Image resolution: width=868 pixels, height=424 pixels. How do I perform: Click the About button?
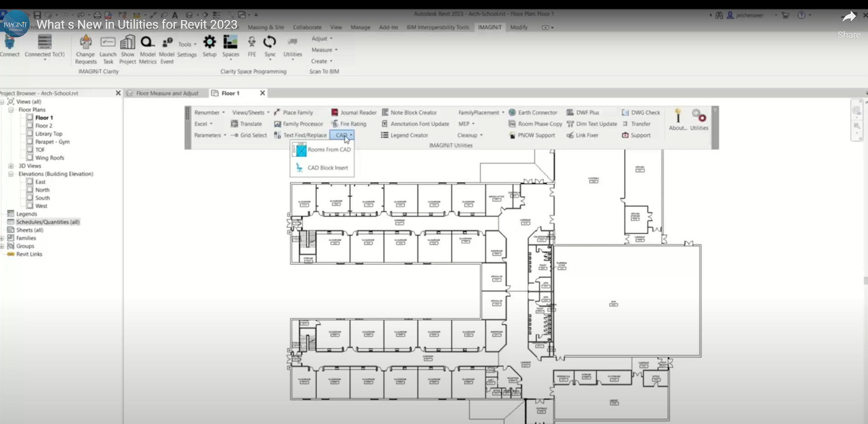tap(678, 119)
